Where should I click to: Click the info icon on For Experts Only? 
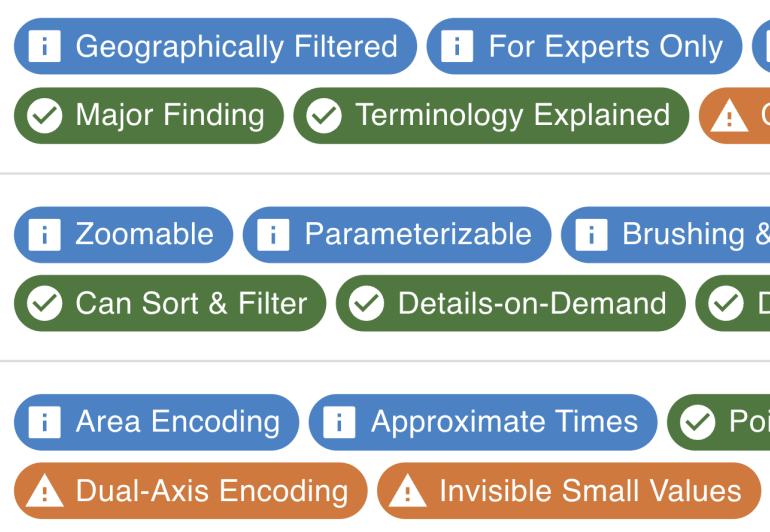457,46
